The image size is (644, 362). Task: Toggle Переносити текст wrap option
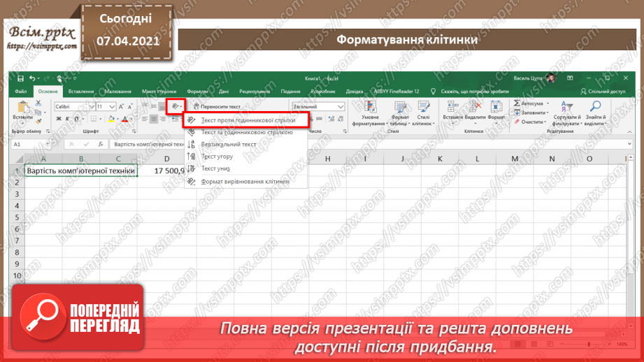point(217,107)
